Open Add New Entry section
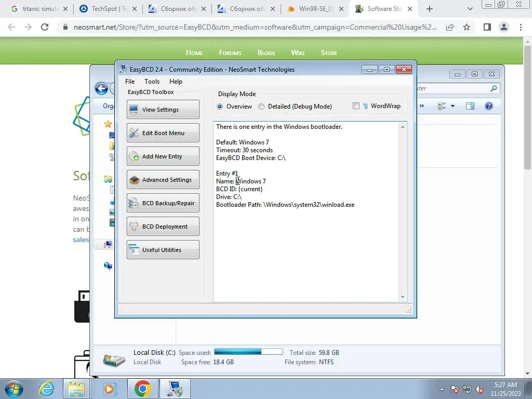 [163, 156]
